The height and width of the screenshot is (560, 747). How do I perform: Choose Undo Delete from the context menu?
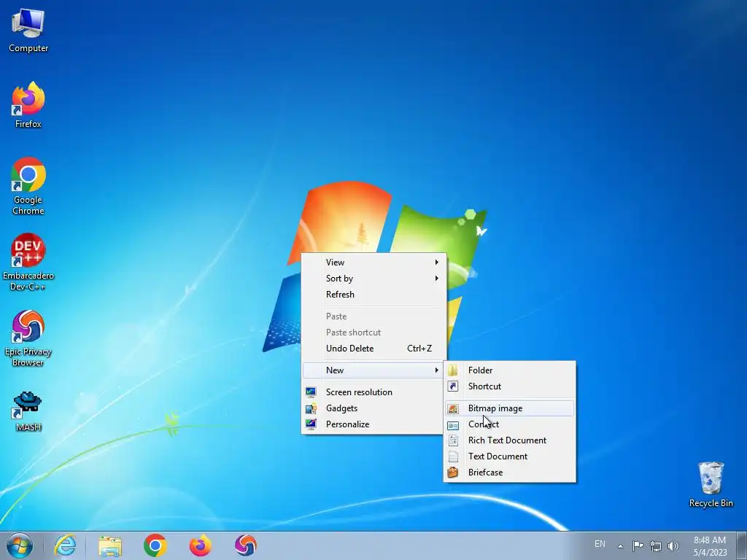click(374, 349)
